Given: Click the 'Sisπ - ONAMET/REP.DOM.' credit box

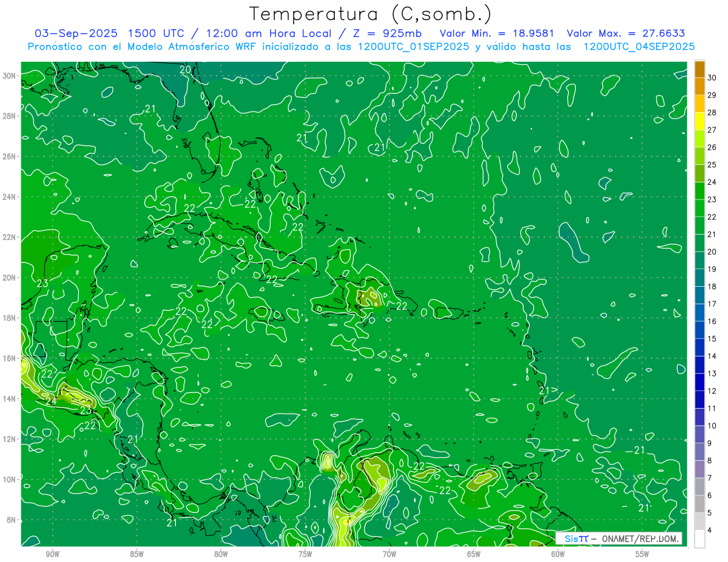Looking at the screenshot, I should click(618, 538).
